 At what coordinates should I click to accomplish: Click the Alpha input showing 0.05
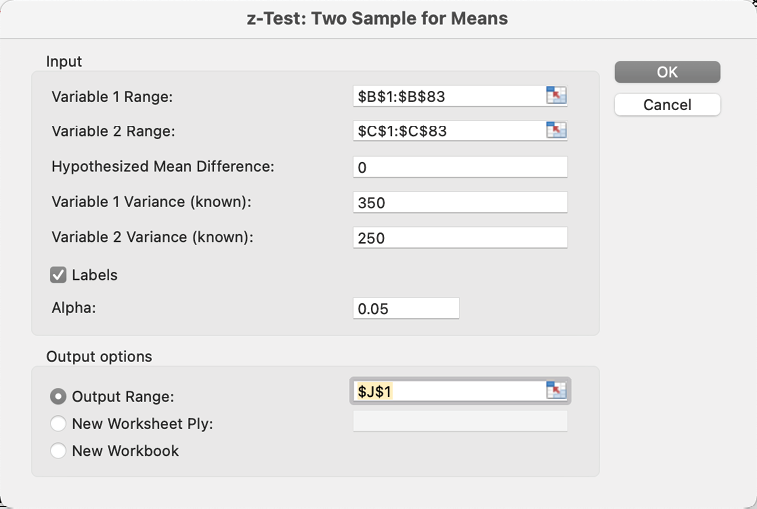(x=406, y=309)
